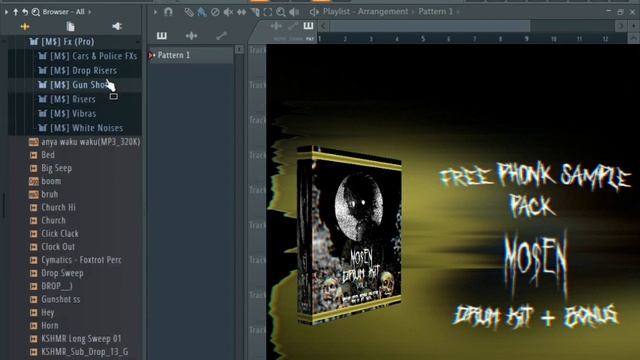Expand the [M$] White Noises folder
This screenshot has height=360, width=640.
[80, 128]
